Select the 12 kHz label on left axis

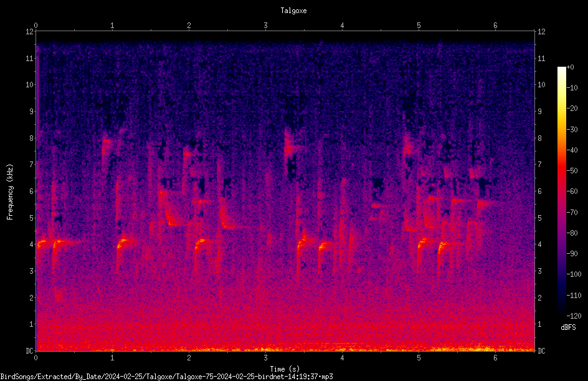coord(30,32)
